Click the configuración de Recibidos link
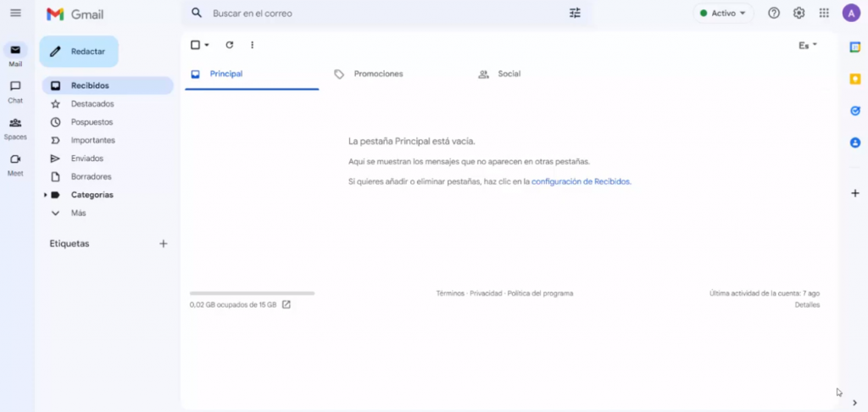 [x=581, y=181]
